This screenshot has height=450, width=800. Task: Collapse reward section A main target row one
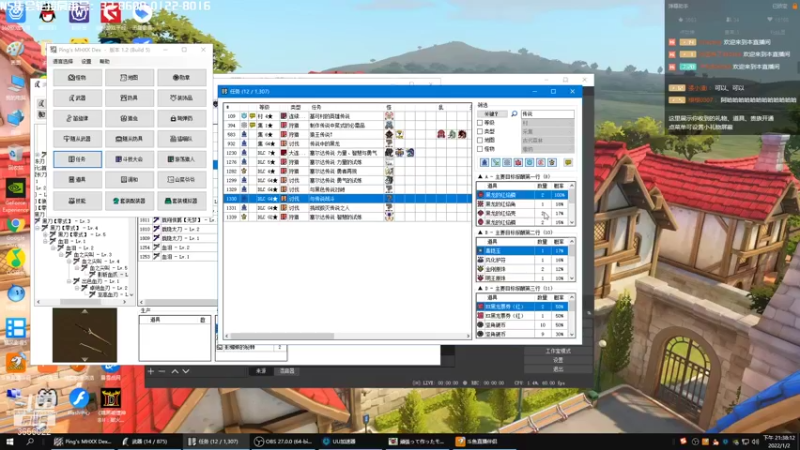(x=480, y=177)
